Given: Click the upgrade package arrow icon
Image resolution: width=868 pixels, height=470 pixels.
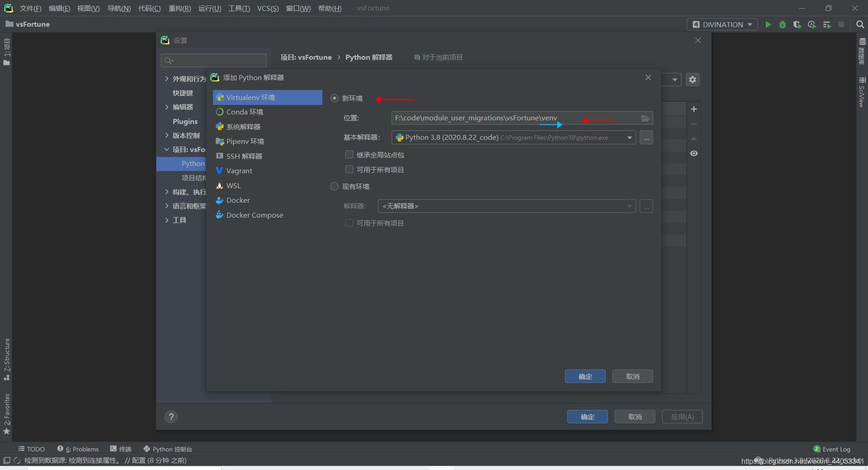Looking at the screenshot, I should (x=694, y=138).
